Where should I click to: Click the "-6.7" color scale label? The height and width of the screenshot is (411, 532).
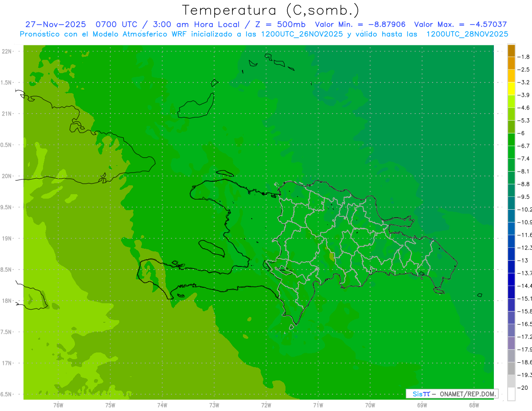tap(524, 146)
